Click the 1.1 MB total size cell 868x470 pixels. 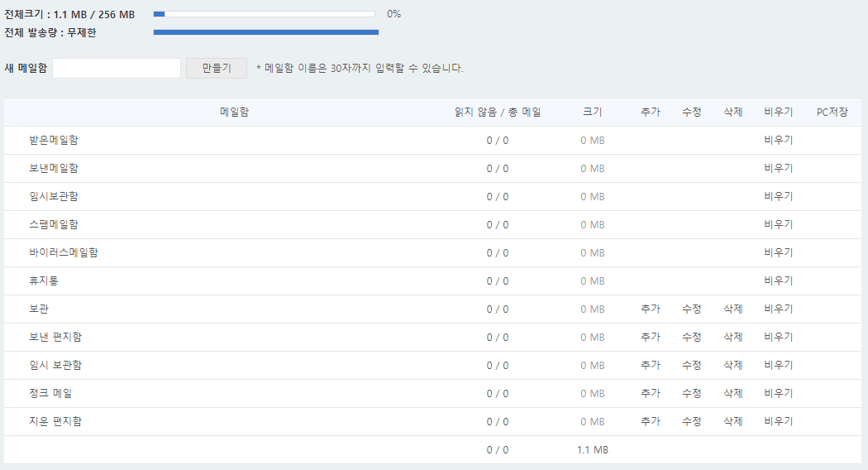(x=593, y=449)
